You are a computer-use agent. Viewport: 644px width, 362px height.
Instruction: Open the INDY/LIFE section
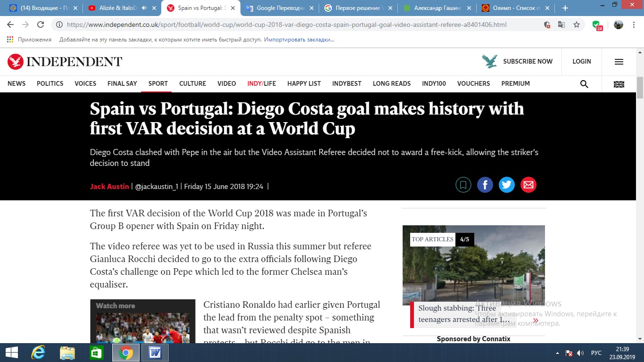tap(262, 83)
